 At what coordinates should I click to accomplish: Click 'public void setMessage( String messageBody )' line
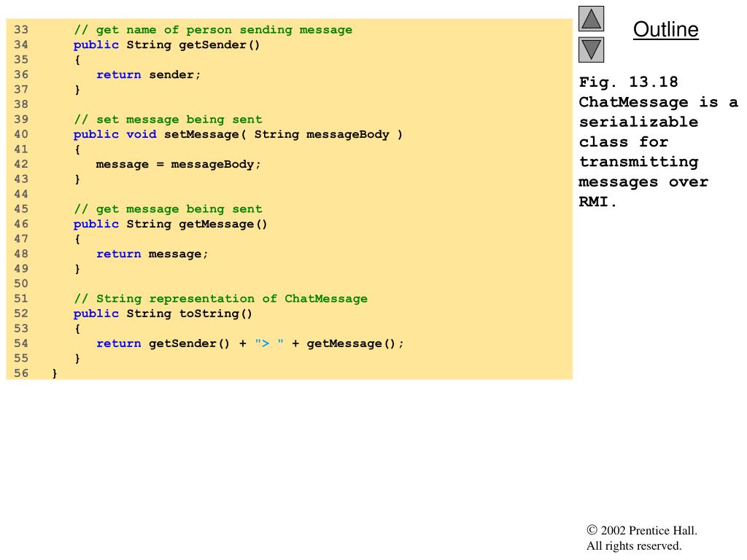pos(239,134)
